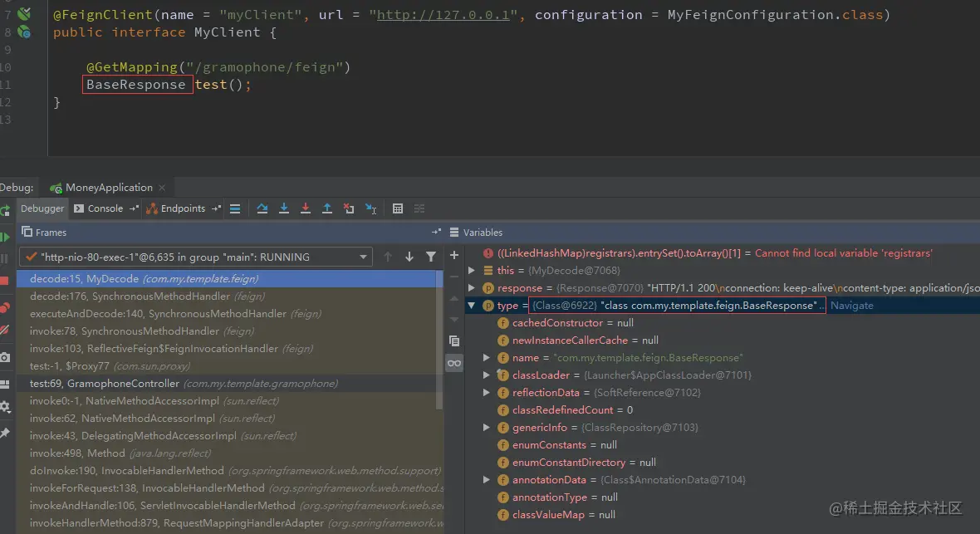The height and width of the screenshot is (534, 980).
Task: Expand the 'genericInfo' field node
Action: pyautogui.click(x=486, y=428)
